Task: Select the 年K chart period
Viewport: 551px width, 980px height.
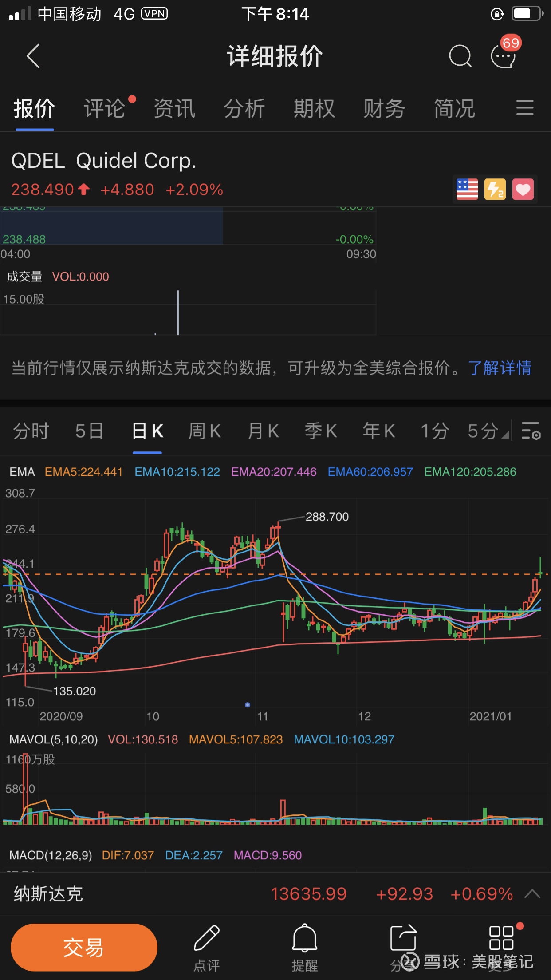Action: pos(379,431)
